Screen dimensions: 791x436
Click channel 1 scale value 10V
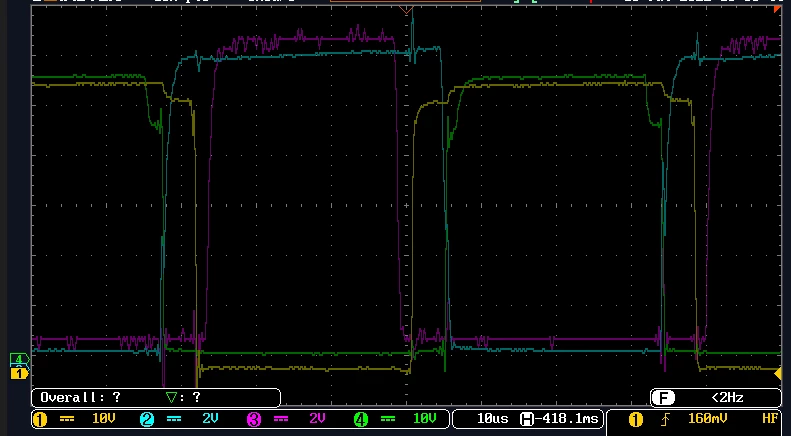tap(104, 418)
